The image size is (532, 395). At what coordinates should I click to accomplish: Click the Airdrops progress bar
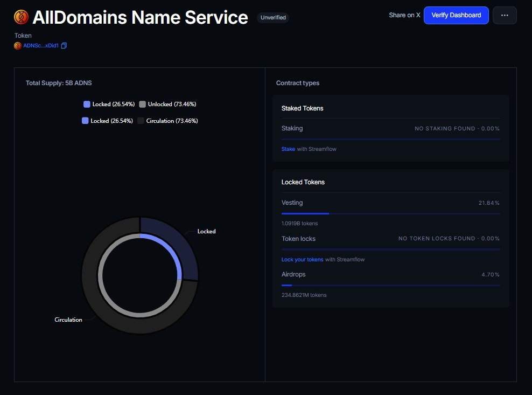[x=390, y=285]
